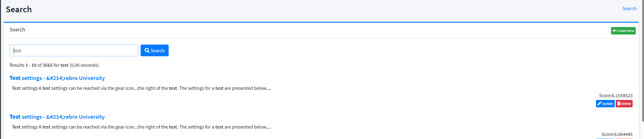This screenshot has height=139, width=644.
Task: Open the second "Test settings" result link
Action: pyautogui.click(x=57, y=117)
